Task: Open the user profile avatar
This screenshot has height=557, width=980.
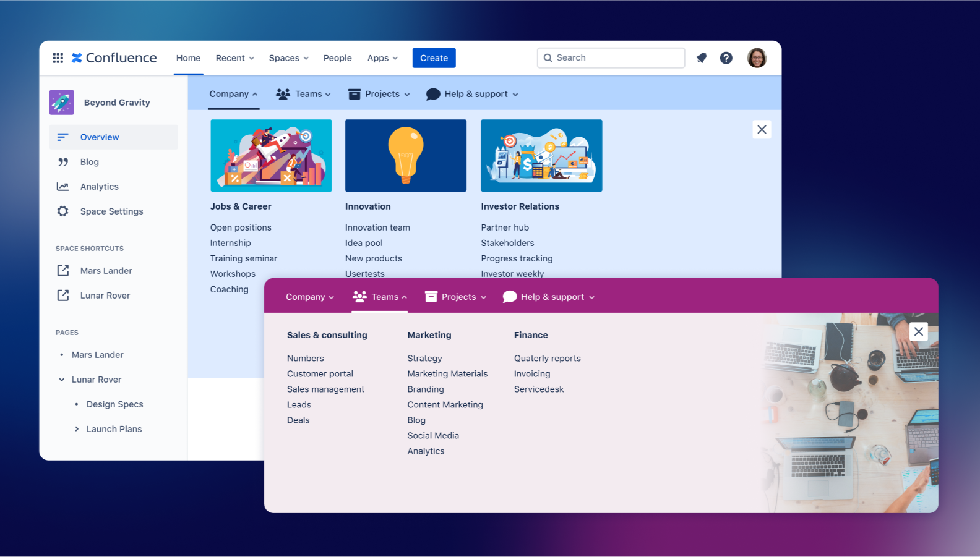Action: tap(757, 58)
